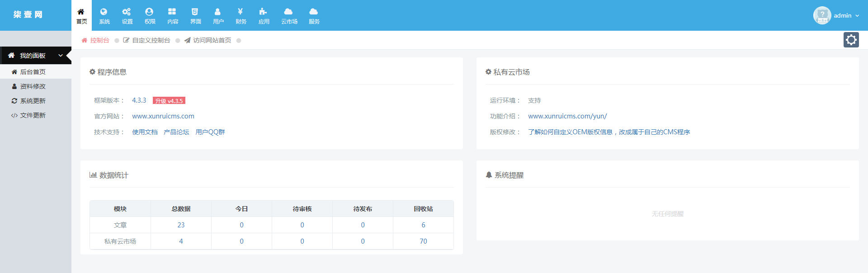Open the 云市场 cloud icon menu
The width and height of the screenshot is (868, 273).
(289, 15)
